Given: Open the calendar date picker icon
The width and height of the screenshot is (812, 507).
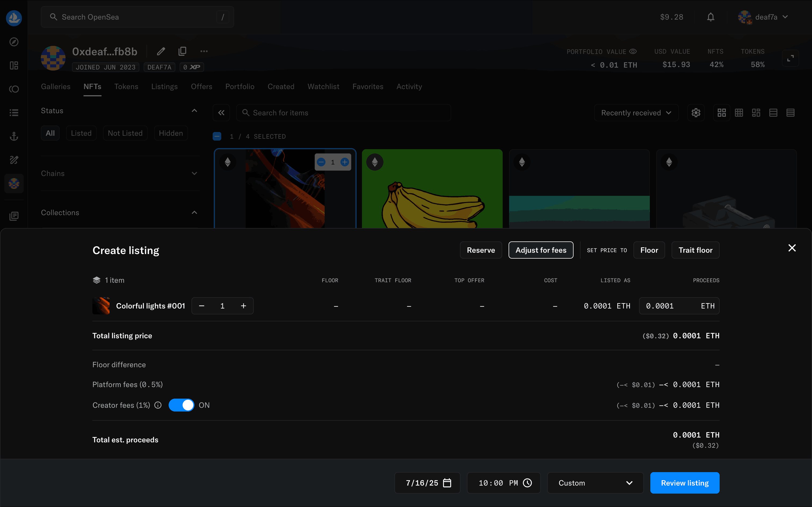Looking at the screenshot, I should tap(447, 483).
